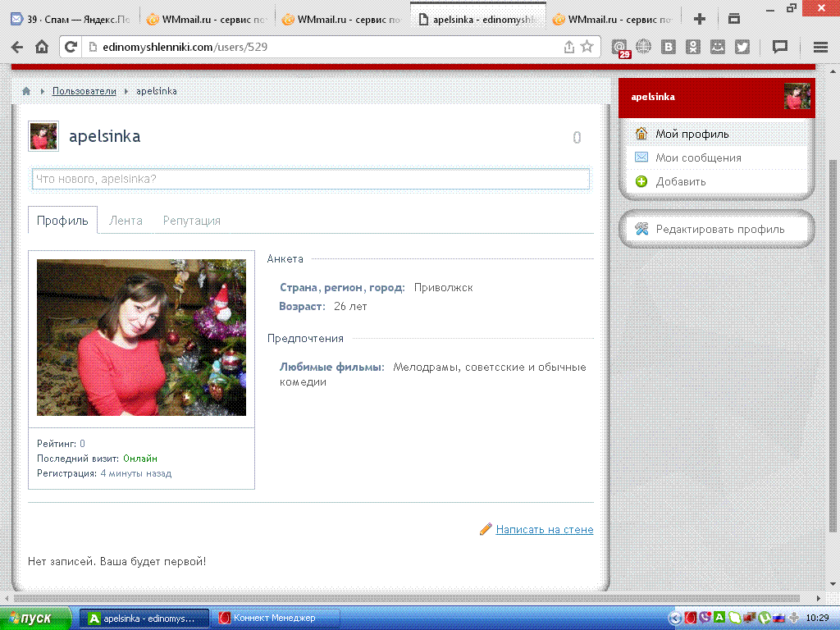Viewport: 840px width, 630px height.
Task: Switch to the rightmost WMmail.ru tab
Action: pos(614,20)
